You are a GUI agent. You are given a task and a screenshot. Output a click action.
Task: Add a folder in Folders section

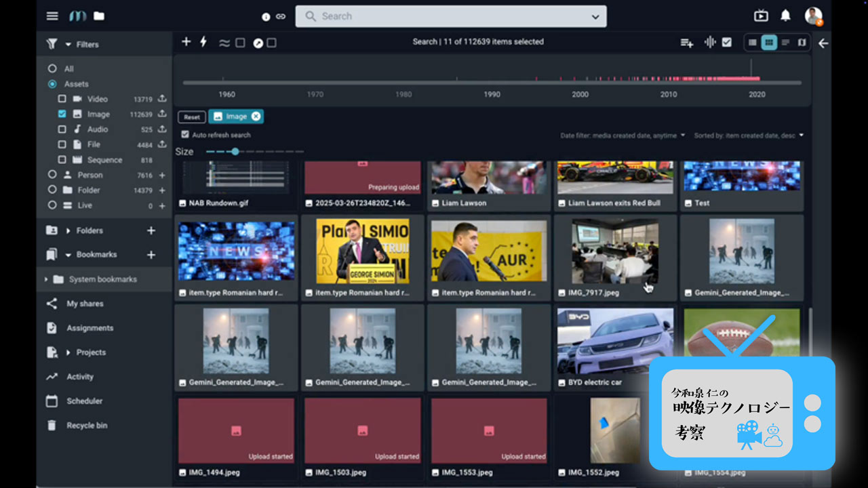pos(151,230)
